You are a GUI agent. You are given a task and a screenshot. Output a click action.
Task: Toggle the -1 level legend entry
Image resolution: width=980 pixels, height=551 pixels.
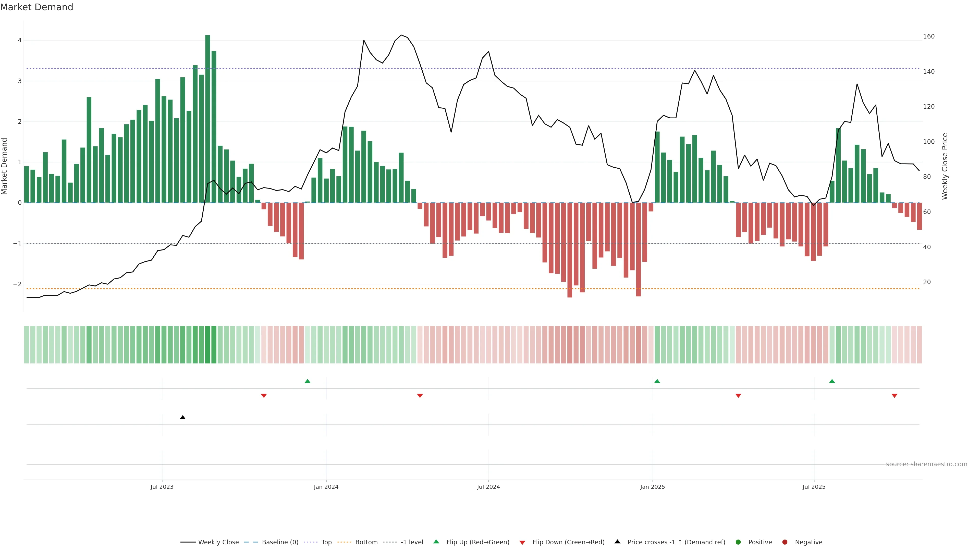coord(412,542)
